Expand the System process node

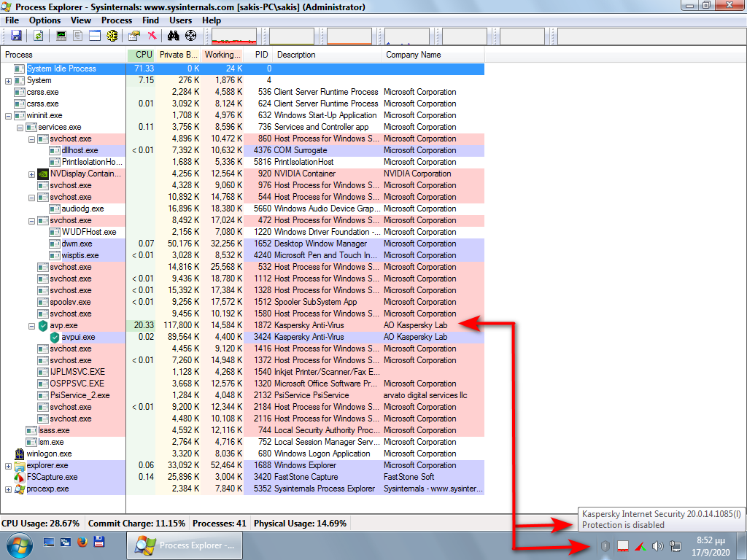point(8,81)
